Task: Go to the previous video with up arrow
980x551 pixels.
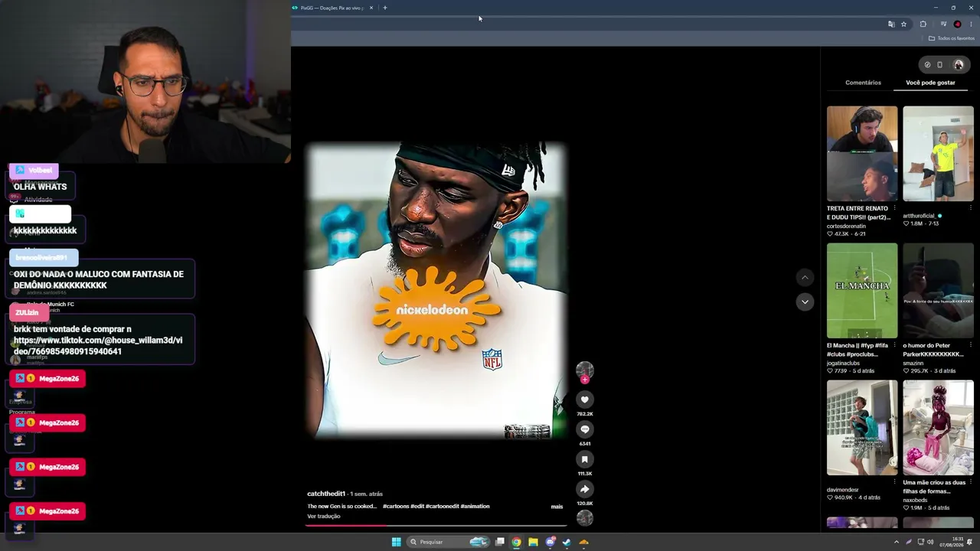Action: click(x=804, y=277)
